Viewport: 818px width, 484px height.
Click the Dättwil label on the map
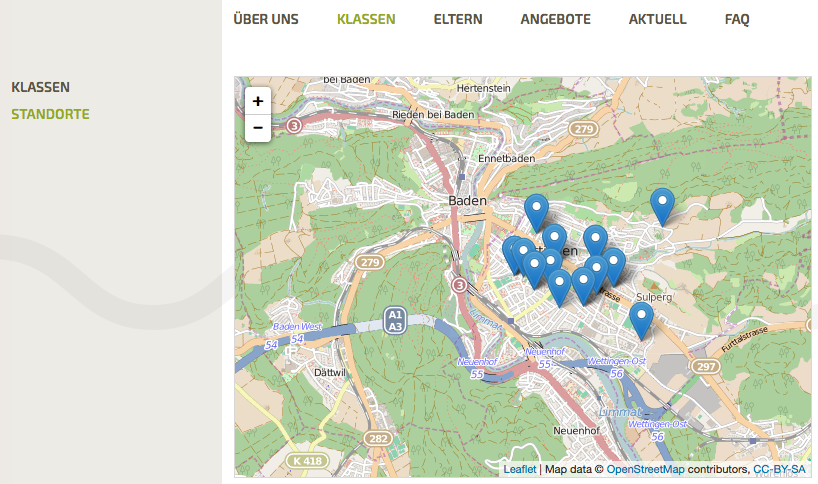(x=330, y=373)
